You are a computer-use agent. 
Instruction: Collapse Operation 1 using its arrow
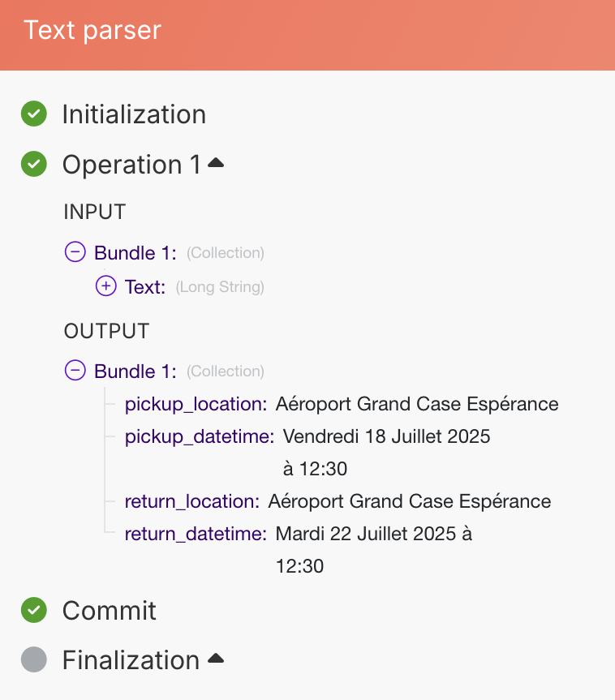pos(216,164)
